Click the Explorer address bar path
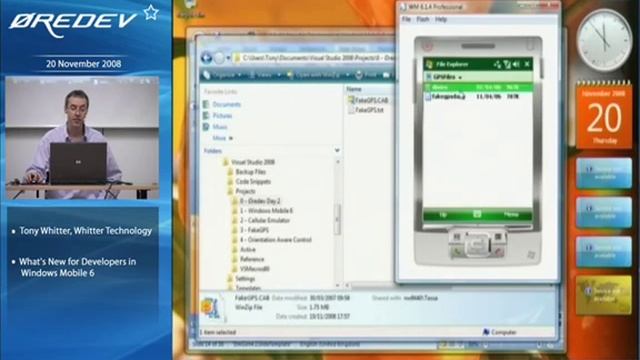 pos(314,58)
